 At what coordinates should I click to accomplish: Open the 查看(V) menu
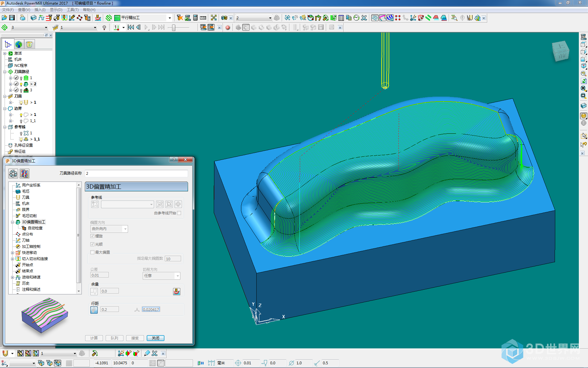(x=24, y=10)
